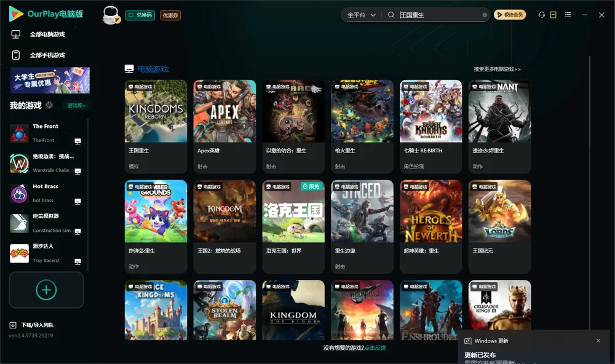
Task: Click the 限免 badge on 洛克王国 card
Action: 311,186
